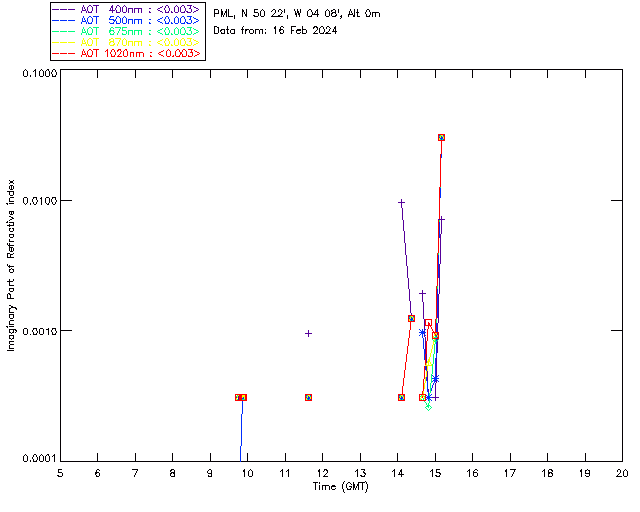The width and height of the screenshot is (640, 512).
Task: Click the x-axis tick label 12
Action: point(322,473)
